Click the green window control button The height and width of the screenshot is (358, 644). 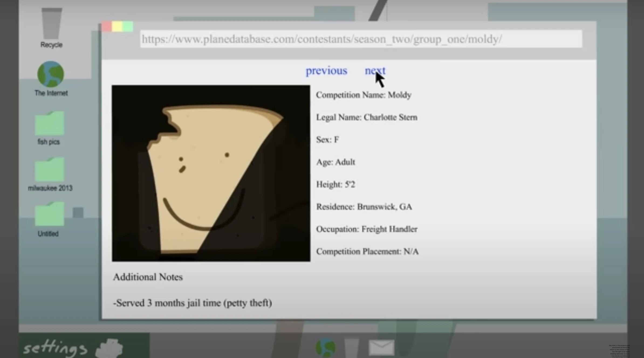click(128, 27)
